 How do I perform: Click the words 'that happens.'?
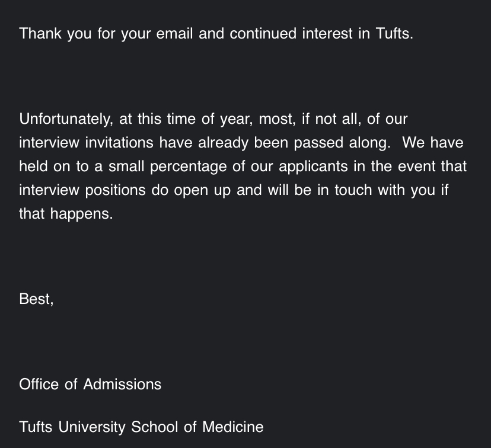tap(66, 214)
